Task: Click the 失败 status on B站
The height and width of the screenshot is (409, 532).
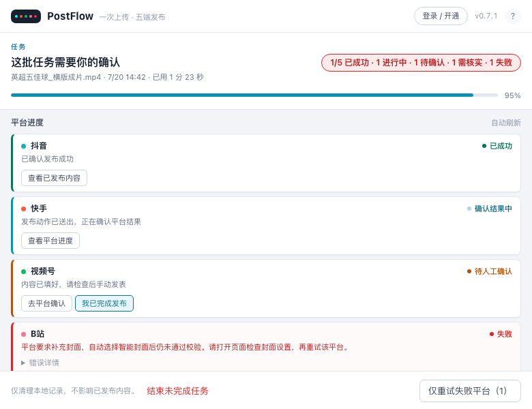Action: coord(501,335)
